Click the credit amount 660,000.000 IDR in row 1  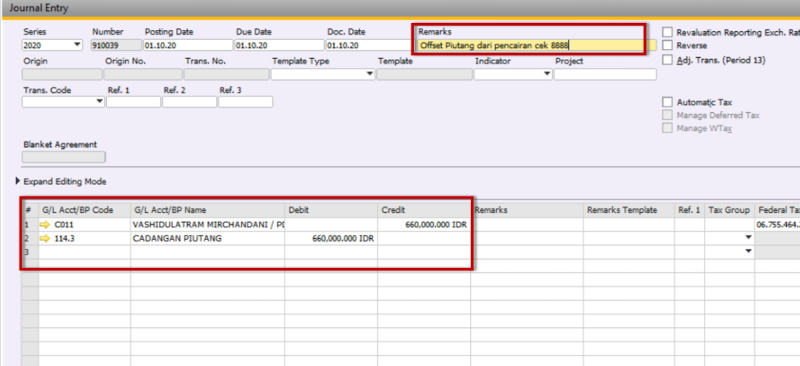click(x=424, y=224)
